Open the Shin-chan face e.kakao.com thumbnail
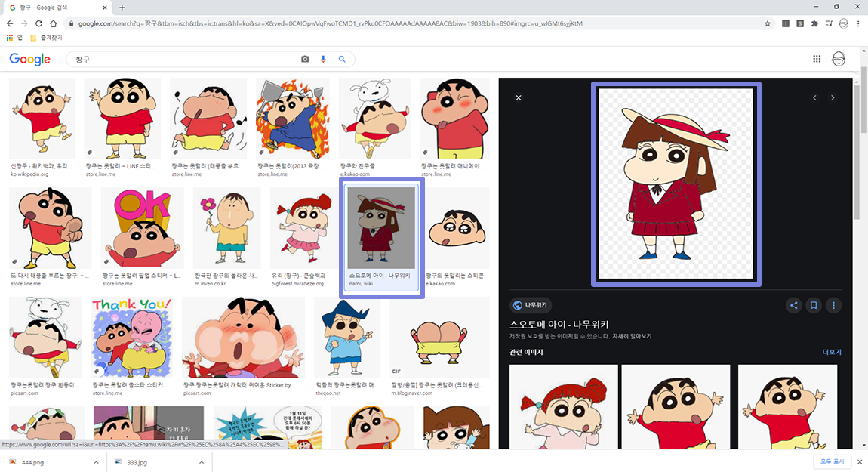Screen dimensions: 868x475 click(x=457, y=228)
